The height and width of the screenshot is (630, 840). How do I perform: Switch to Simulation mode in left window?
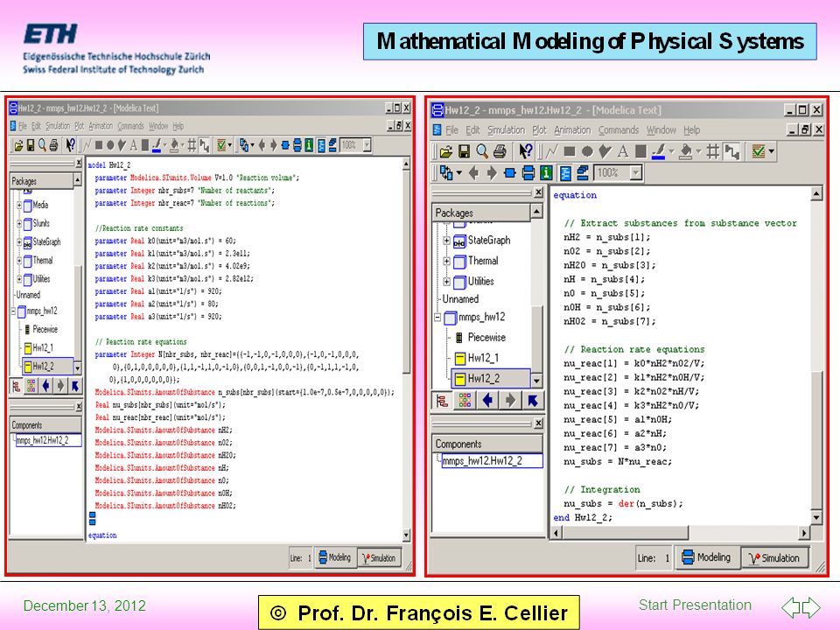[x=378, y=558]
